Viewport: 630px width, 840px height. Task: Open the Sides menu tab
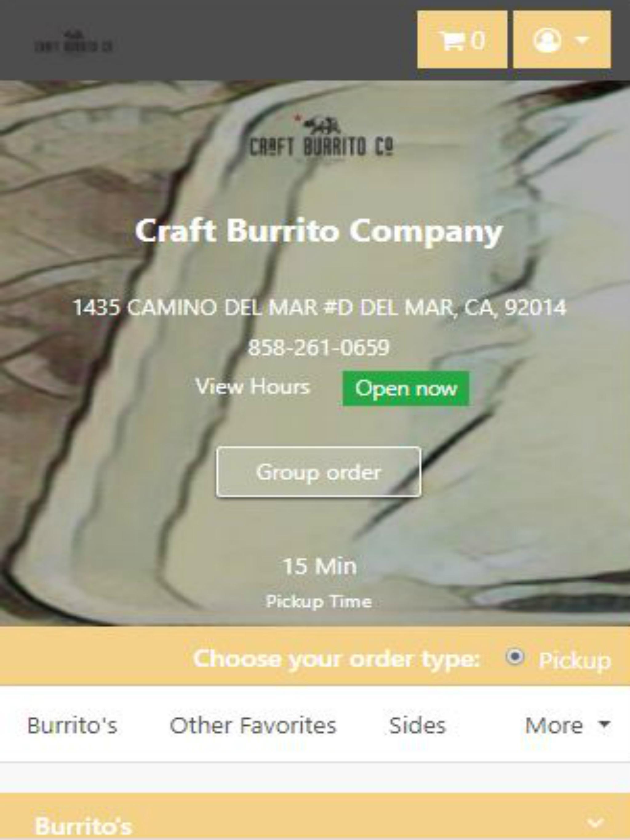[417, 726]
